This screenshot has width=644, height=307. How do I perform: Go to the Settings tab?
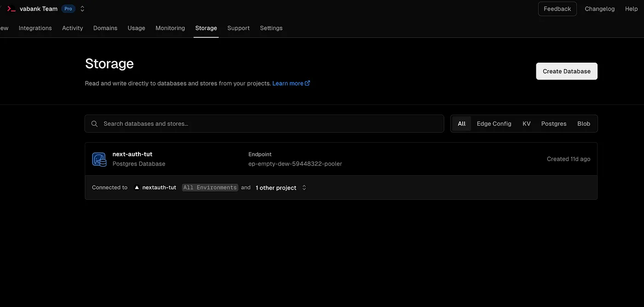coord(271,28)
